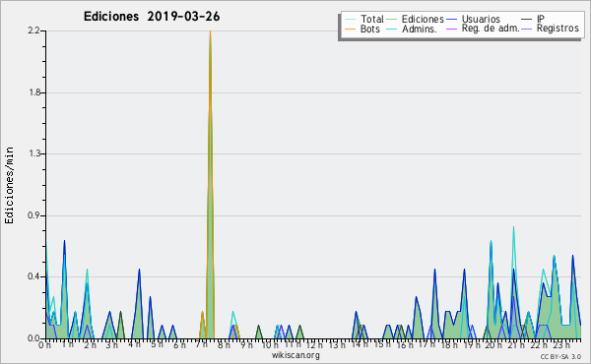Select the 'Usuarios' legend entry
Viewport: 591px width, 364px height.
[481, 19]
